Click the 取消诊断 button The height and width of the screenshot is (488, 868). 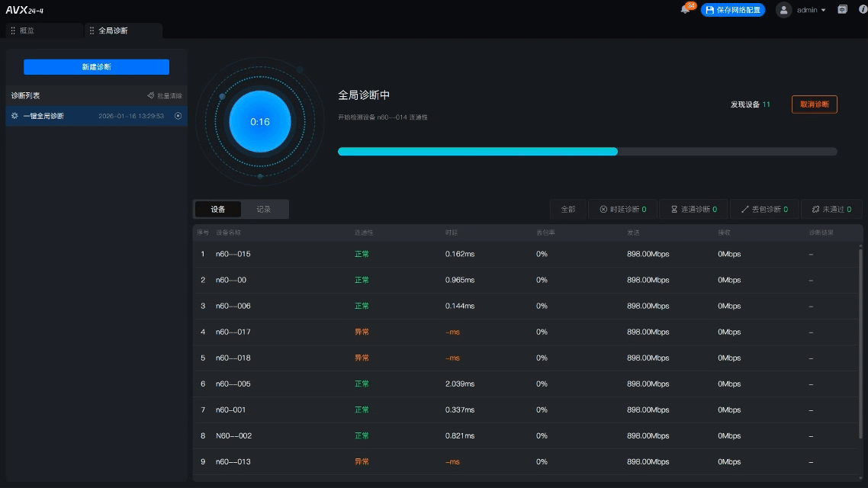pos(814,104)
